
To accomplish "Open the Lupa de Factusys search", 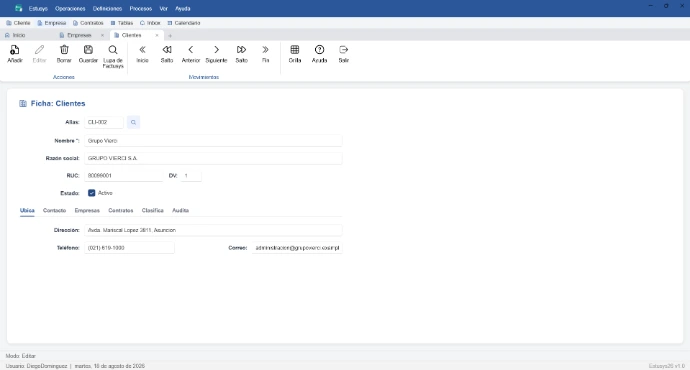I will 113,50.
